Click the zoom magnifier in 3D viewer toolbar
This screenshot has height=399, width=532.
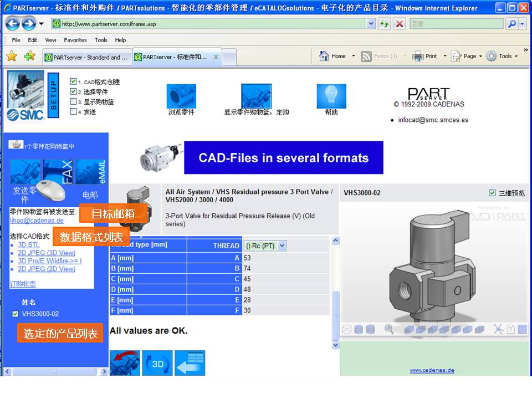[389, 329]
